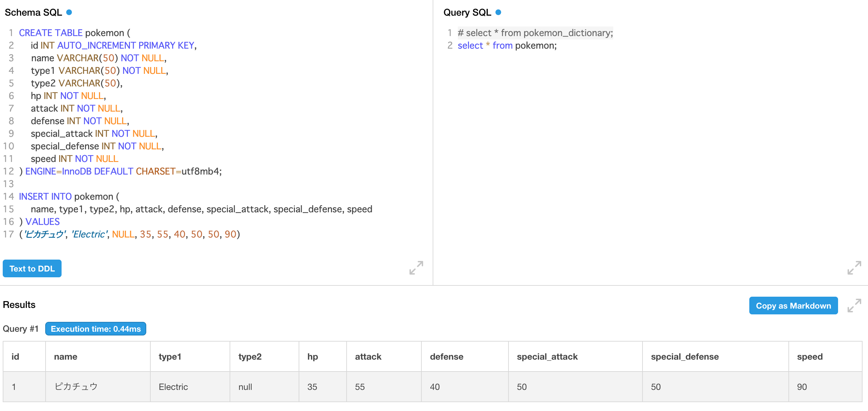The height and width of the screenshot is (411, 868).
Task: Click the Schema SQL status dot
Action: point(69,12)
